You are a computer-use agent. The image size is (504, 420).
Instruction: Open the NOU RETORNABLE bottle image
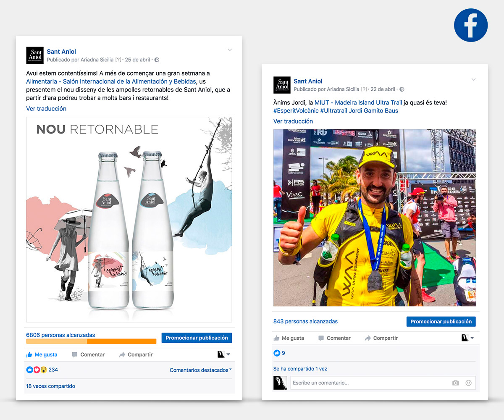(129, 219)
